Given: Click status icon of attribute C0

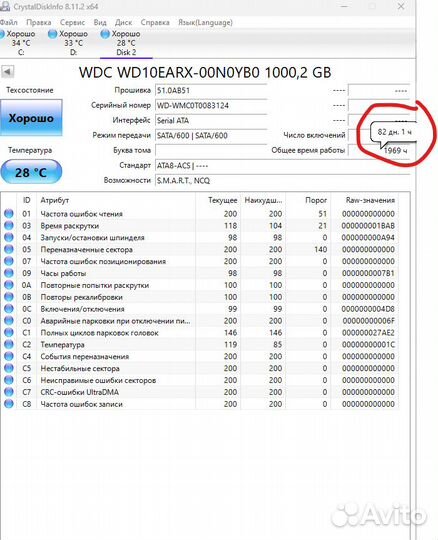Looking at the screenshot, I should (9, 321).
